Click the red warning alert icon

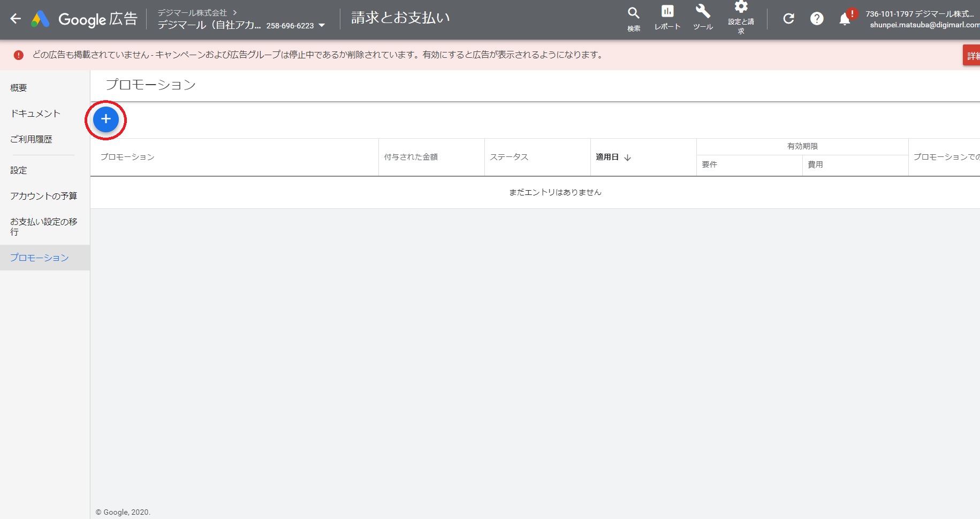[19, 55]
